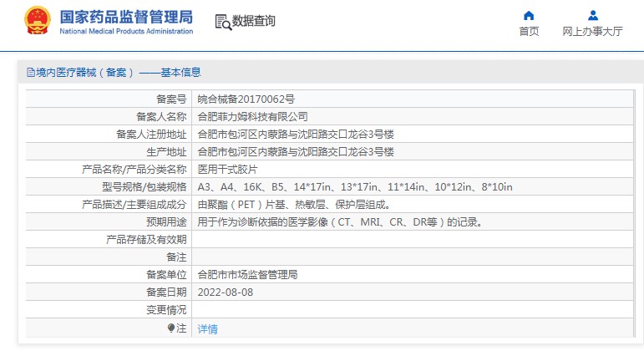Click the 数据查询 heading text
Viewport: 644px width, 356px height.
pos(253,21)
